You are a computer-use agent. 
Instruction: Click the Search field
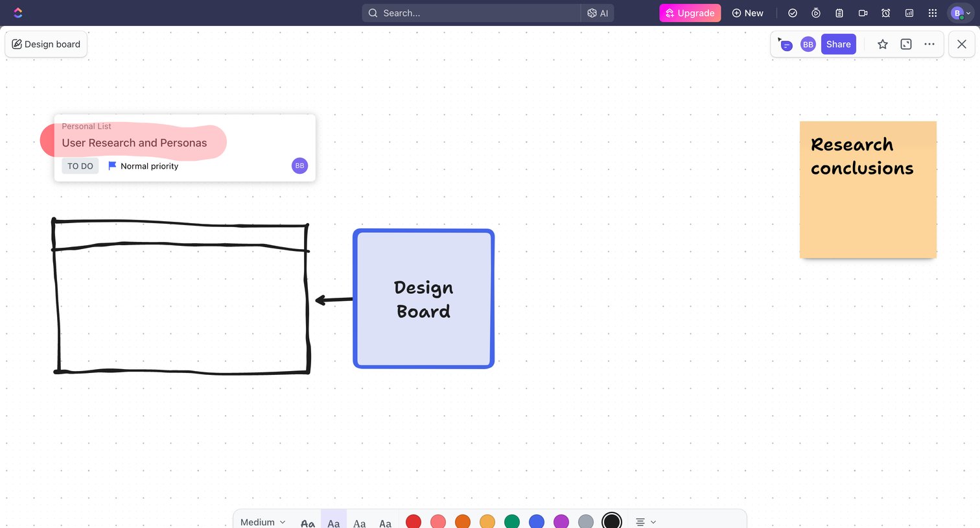[471, 13]
